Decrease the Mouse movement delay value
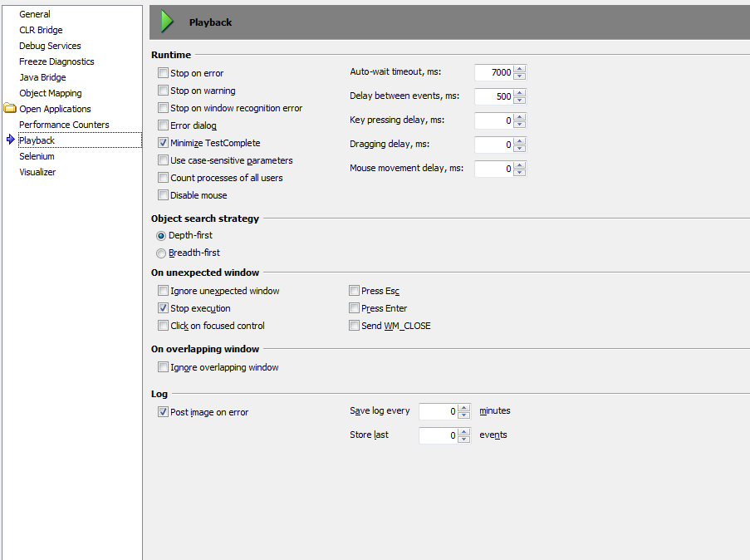The image size is (750, 560). [x=520, y=173]
